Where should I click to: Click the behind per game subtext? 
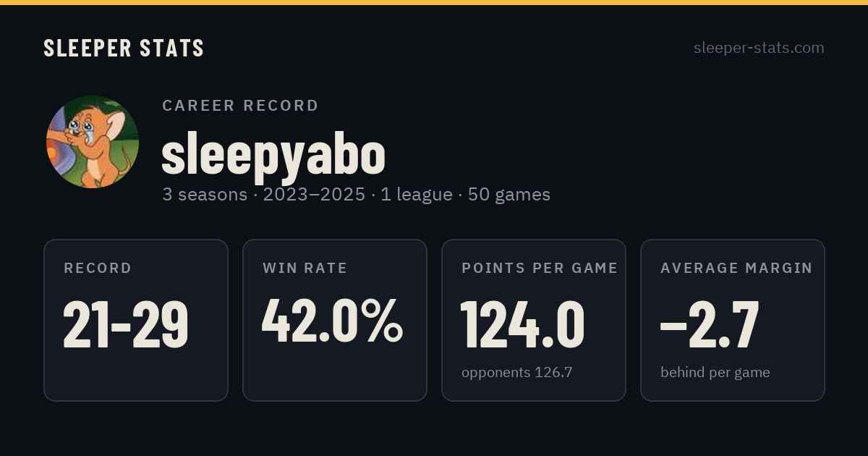click(715, 373)
